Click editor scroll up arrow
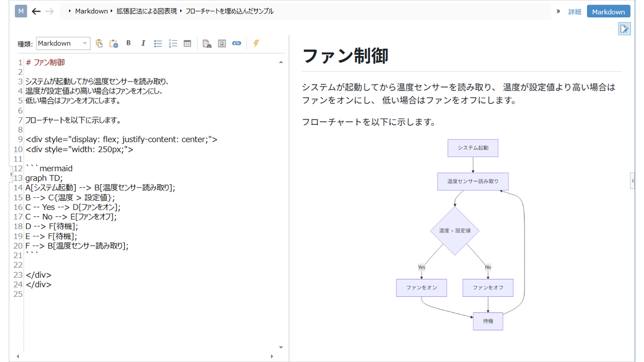644x362 pixels. [281, 63]
